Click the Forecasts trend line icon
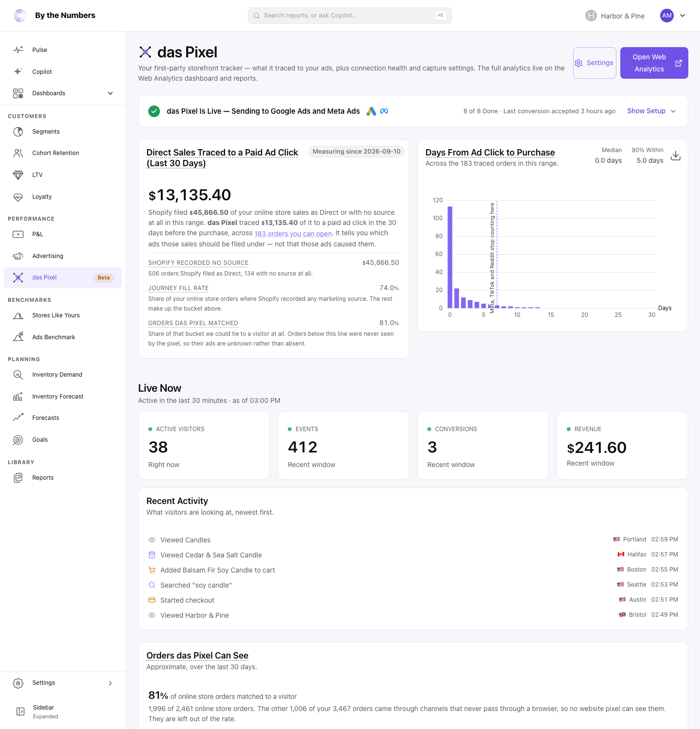The width and height of the screenshot is (700, 729). [x=18, y=418]
